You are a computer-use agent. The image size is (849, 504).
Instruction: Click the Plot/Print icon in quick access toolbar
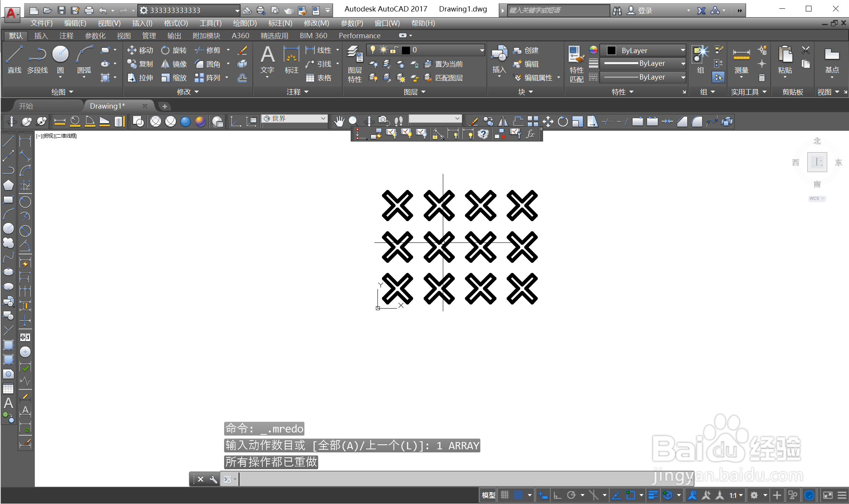pyautogui.click(x=89, y=10)
